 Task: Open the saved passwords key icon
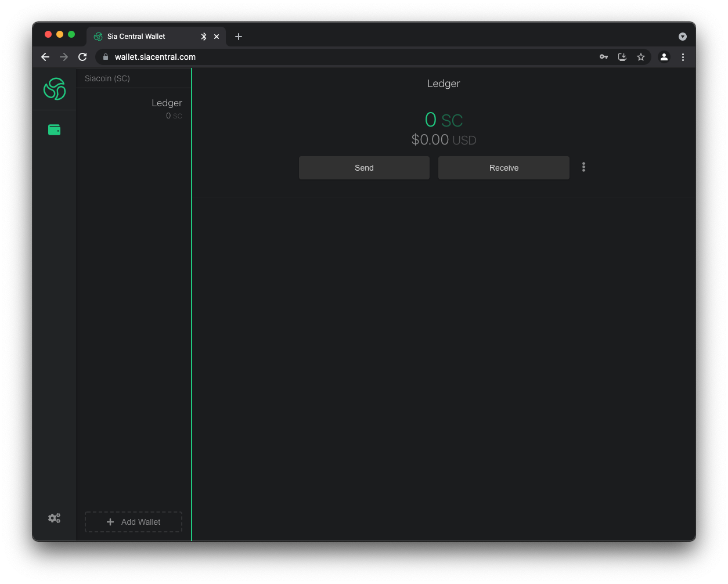[604, 57]
